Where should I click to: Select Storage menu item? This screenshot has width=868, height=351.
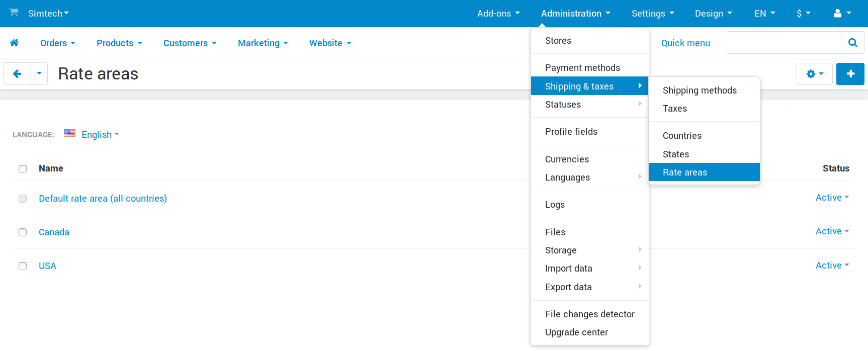coord(590,250)
